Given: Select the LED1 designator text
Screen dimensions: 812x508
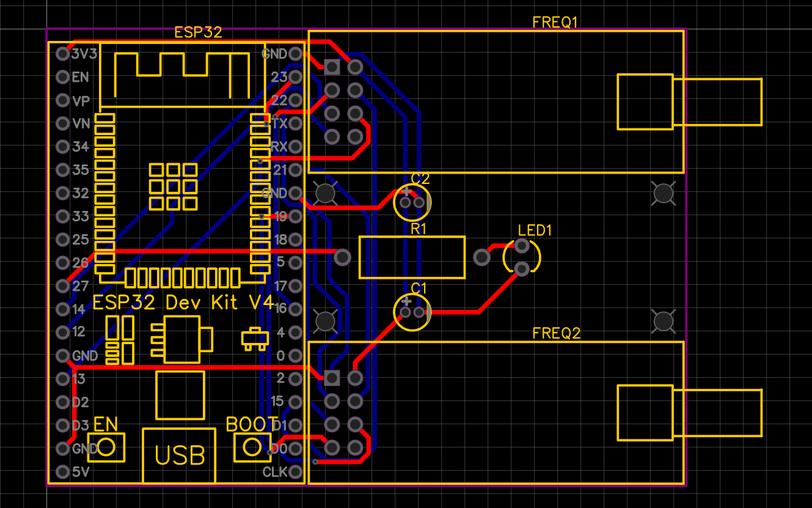Looking at the screenshot, I should click(x=535, y=230).
